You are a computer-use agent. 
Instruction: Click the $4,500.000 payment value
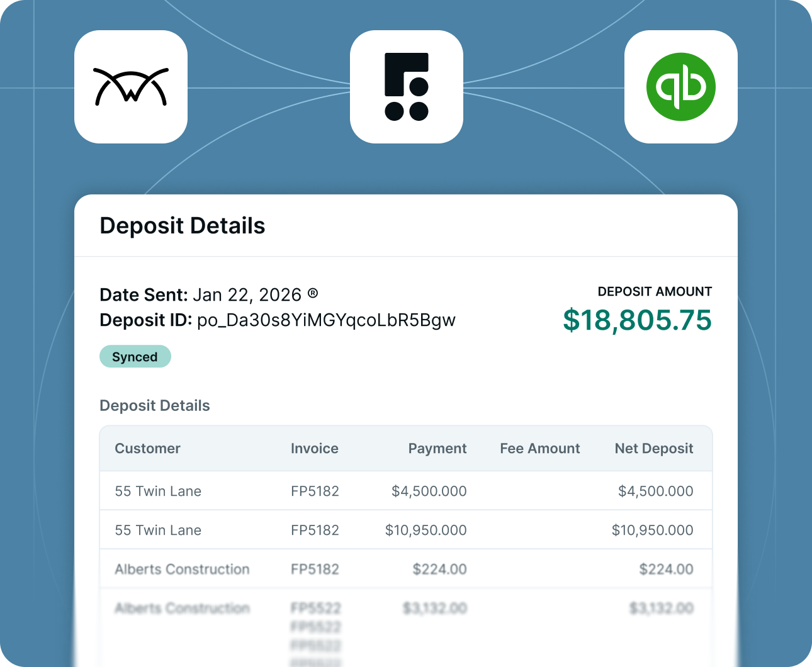point(429,491)
